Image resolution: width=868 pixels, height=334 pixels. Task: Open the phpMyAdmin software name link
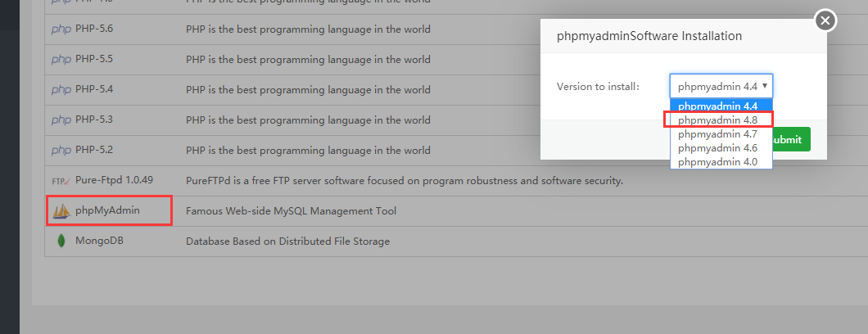[107, 211]
